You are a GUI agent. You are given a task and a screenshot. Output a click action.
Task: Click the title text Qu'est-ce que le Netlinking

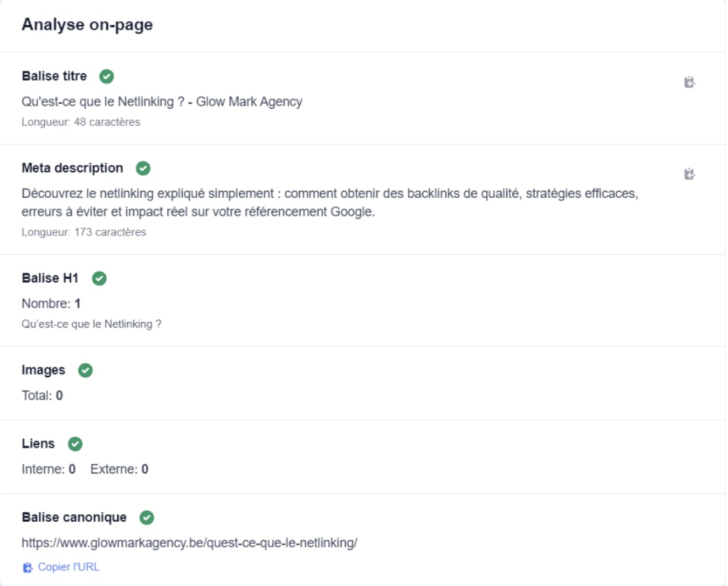[x=162, y=101]
